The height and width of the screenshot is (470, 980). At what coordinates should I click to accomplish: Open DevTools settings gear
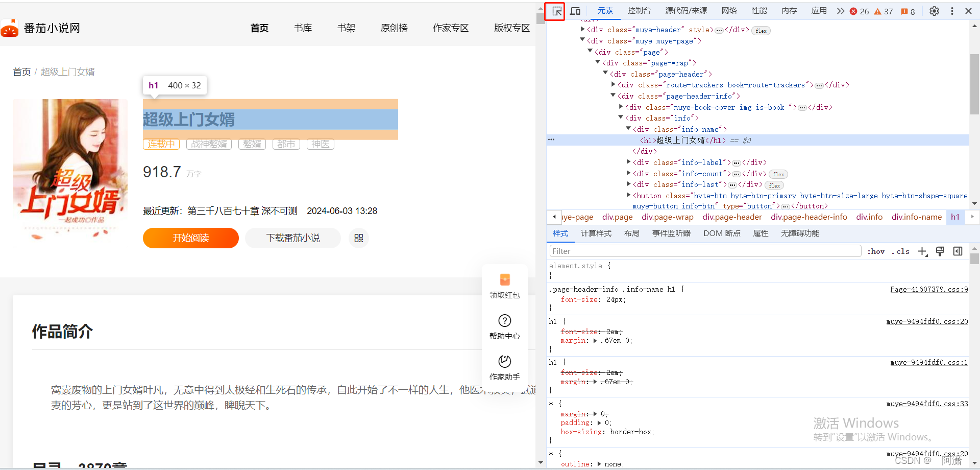click(934, 11)
